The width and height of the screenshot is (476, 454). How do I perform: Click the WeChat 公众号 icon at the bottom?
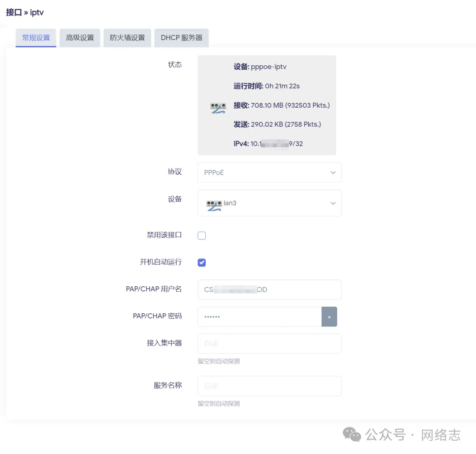point(351,435)
